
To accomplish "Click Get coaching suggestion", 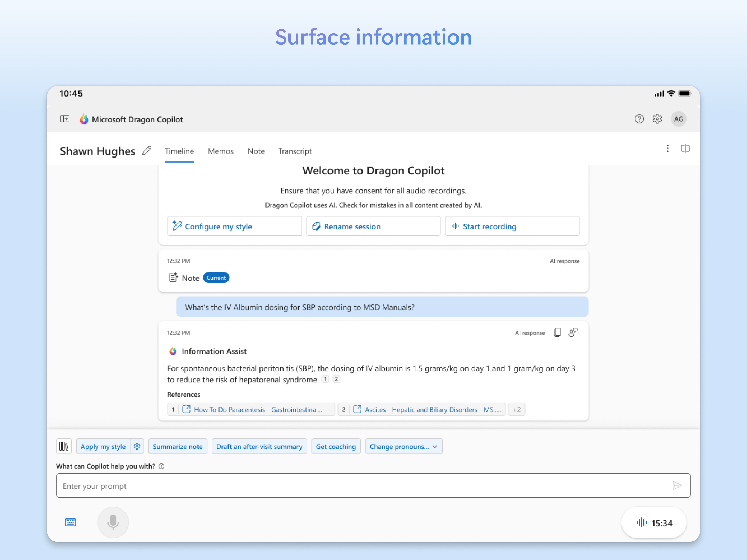I will point(336,446).
